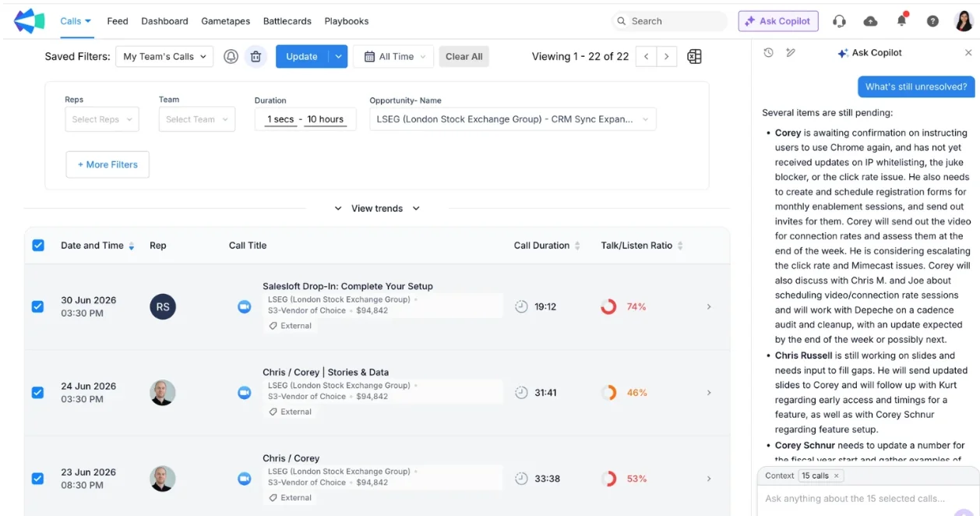The image size is (980, 516).
Task: Open the Dashboard tab
Action: point(164,21)
